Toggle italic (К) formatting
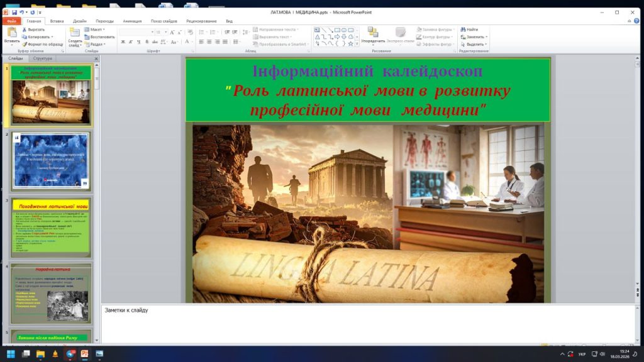Image resolution: width=644 pixels, height=362 pixels. (131, 41)
